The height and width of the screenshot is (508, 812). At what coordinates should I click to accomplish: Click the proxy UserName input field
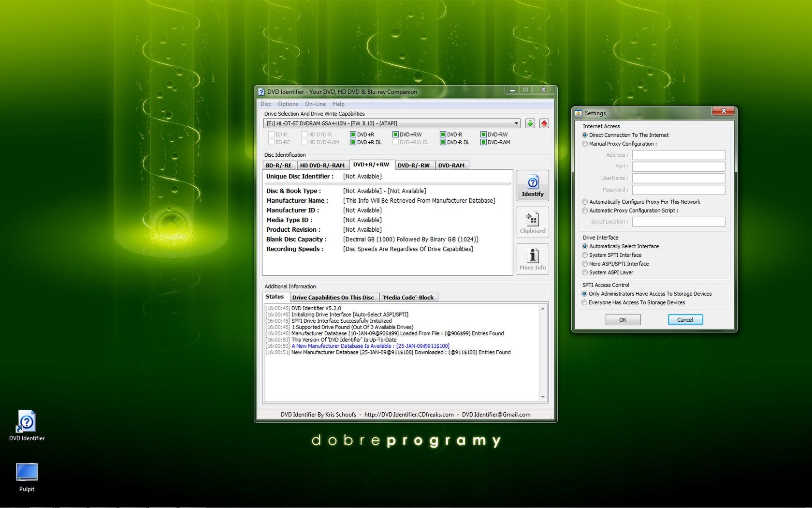point(679,178)
